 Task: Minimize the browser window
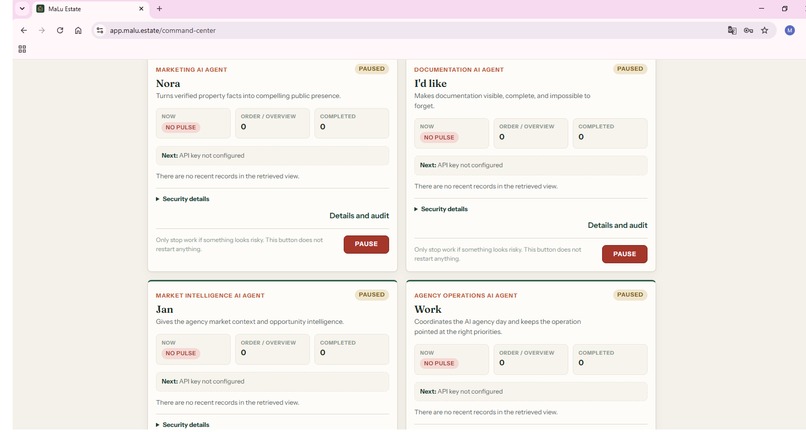(761, 9)
